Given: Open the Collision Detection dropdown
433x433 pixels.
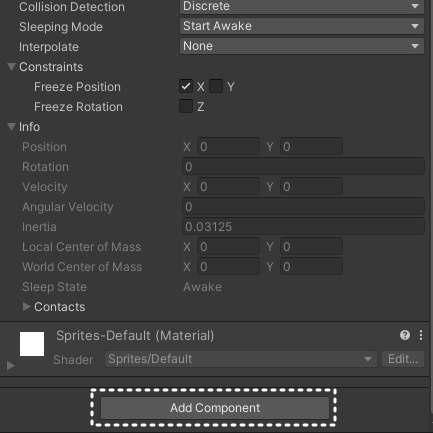Looking at the screenshot, I should click(302, 6).
